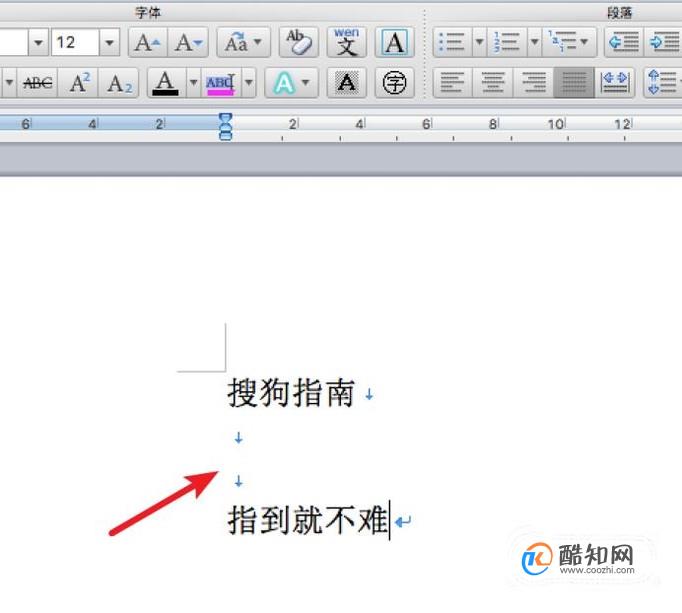
Task: Click the Character Border A icon
Action: click(394, 42)
